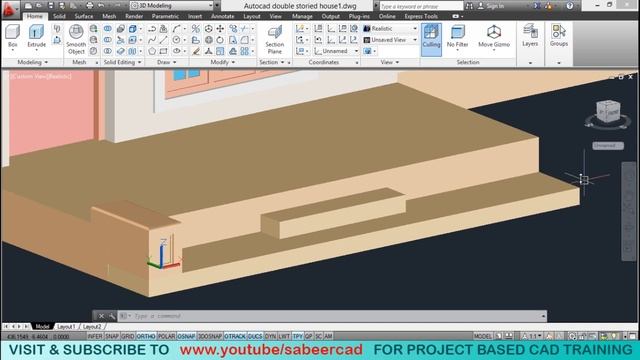Click the binoculars search icon
Image resolution: width=640 pixels, height=360 pixels.
click(x=469, y=6)
